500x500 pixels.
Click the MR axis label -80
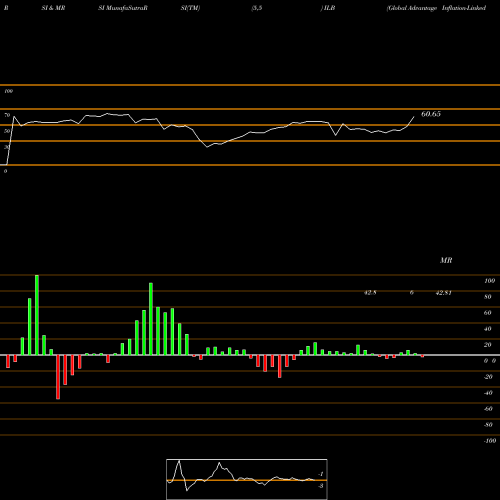[x=488, y=425]
